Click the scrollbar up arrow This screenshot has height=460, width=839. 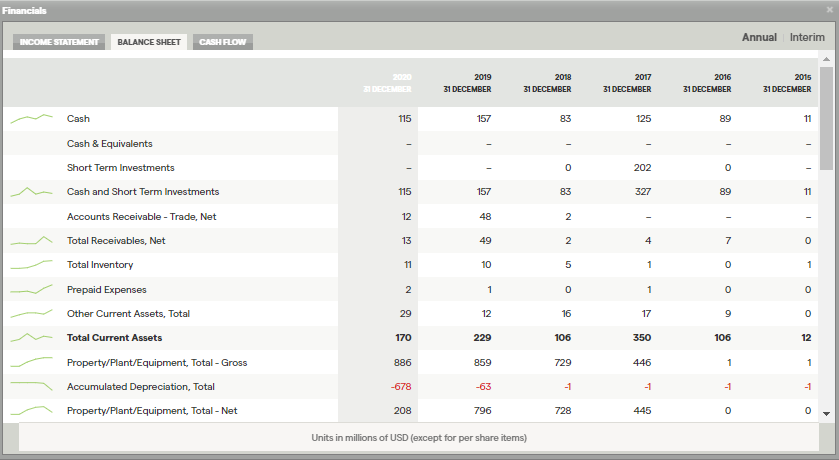(826, 59)
